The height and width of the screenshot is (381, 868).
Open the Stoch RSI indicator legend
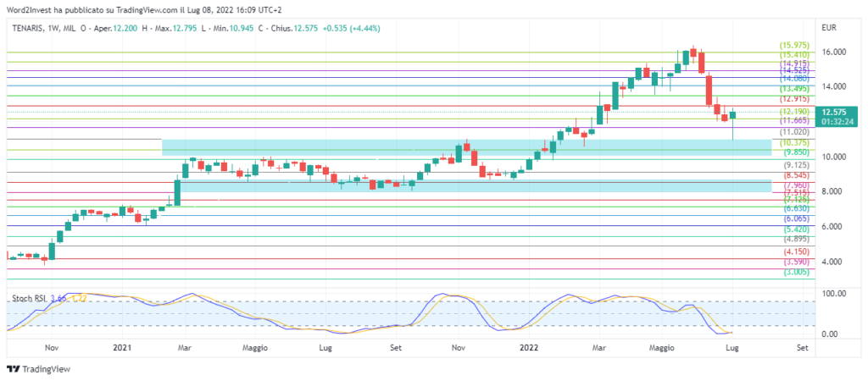pos(29,298)
